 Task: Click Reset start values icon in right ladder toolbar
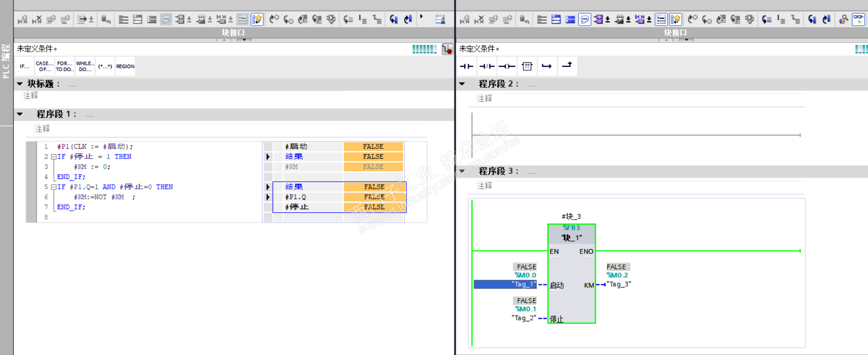tap(524, 19)
